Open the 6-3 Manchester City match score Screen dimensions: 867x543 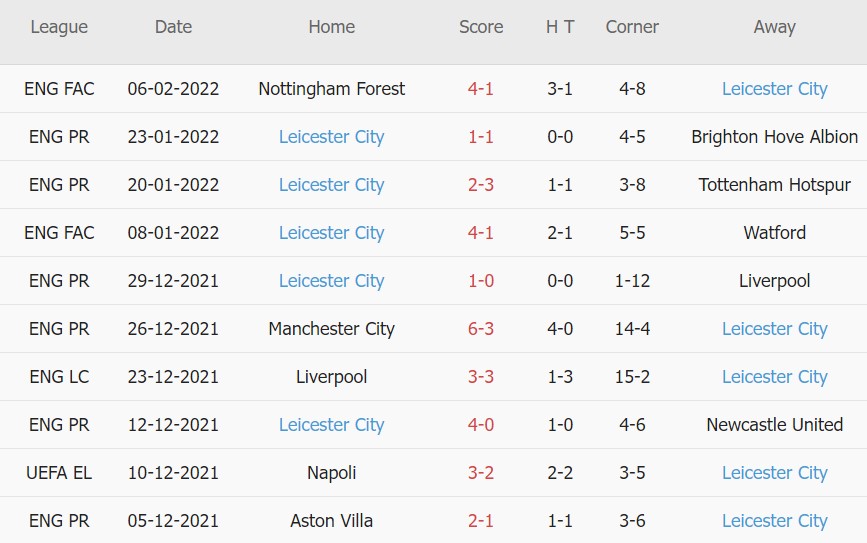(481, 329)
